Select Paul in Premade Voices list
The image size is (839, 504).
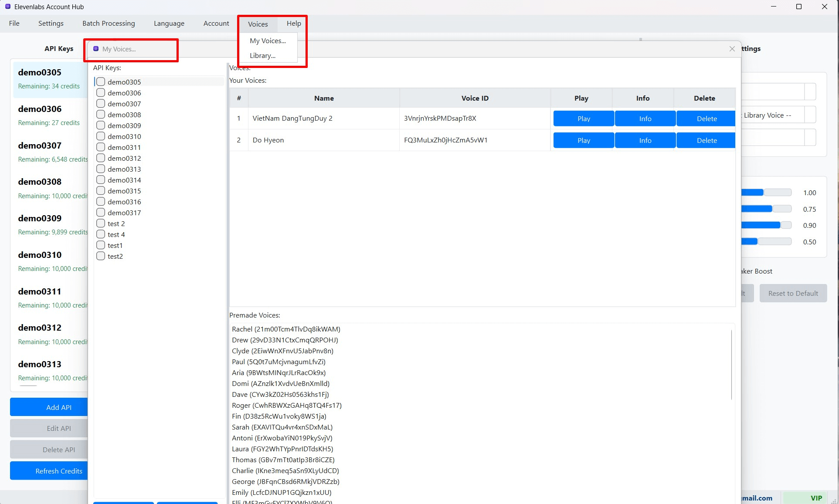coord(279,362)
